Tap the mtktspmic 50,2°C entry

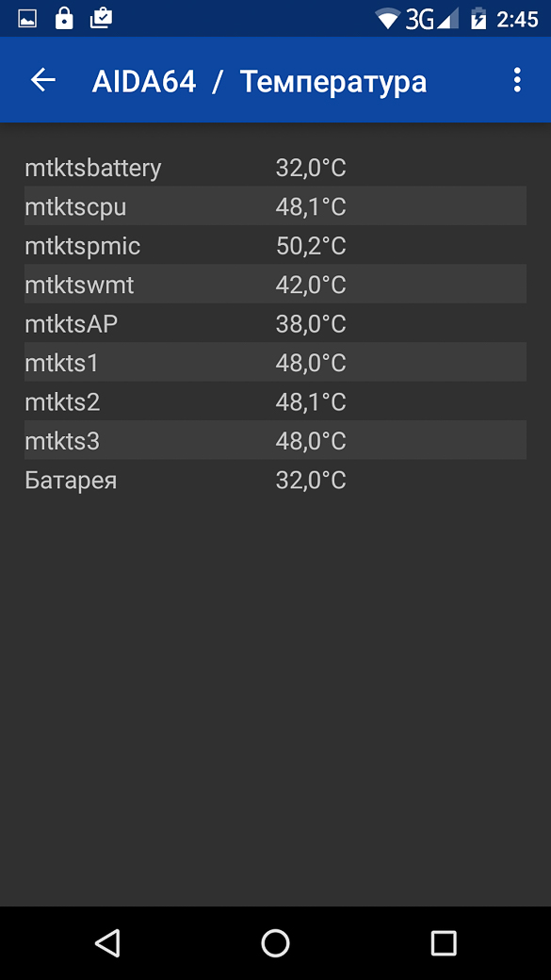point(275,246)
